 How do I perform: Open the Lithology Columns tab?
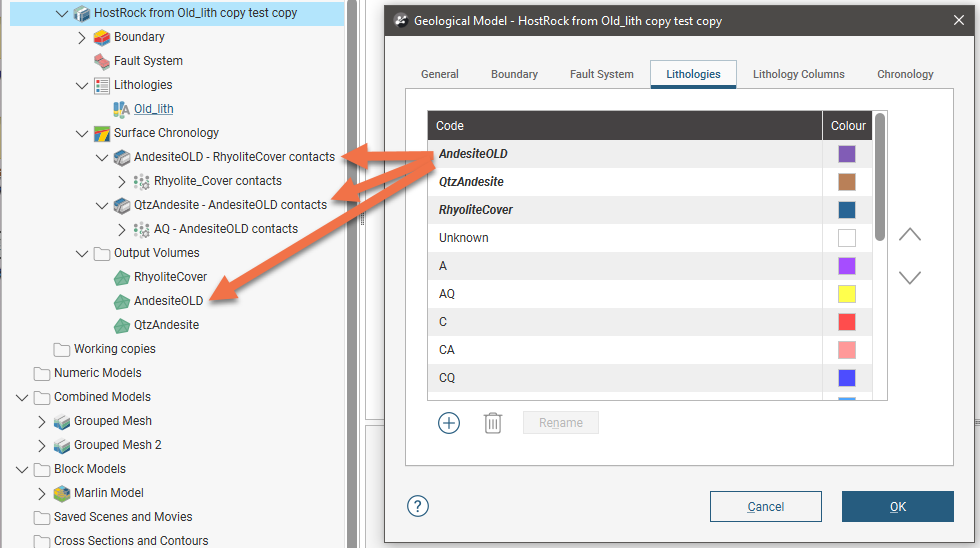pos(798,74)
